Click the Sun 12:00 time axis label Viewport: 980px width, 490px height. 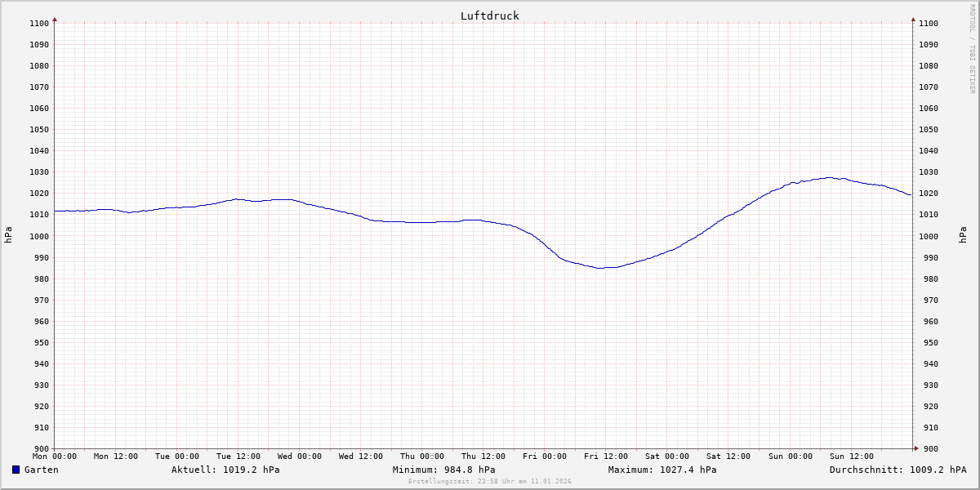pos(851,457)
